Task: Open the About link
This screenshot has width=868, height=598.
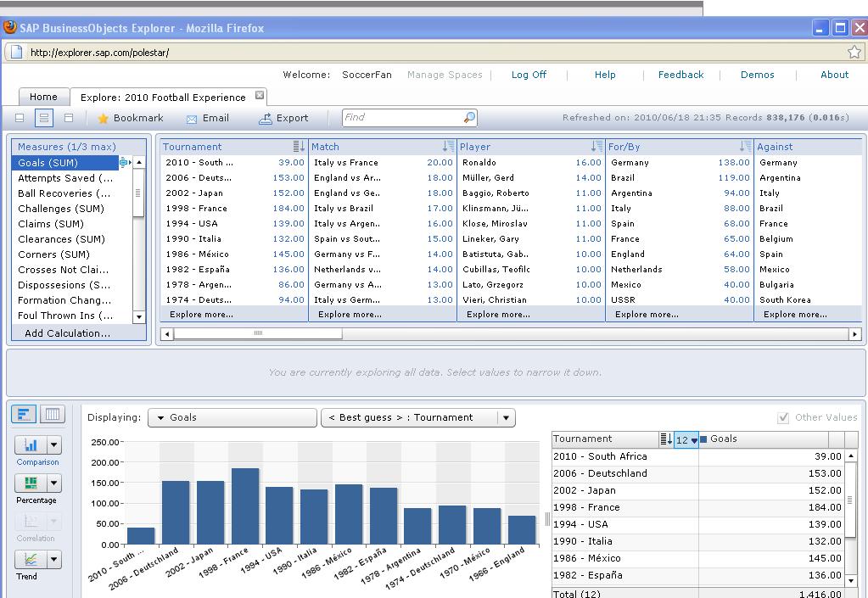Action: [x=834, y=75]
